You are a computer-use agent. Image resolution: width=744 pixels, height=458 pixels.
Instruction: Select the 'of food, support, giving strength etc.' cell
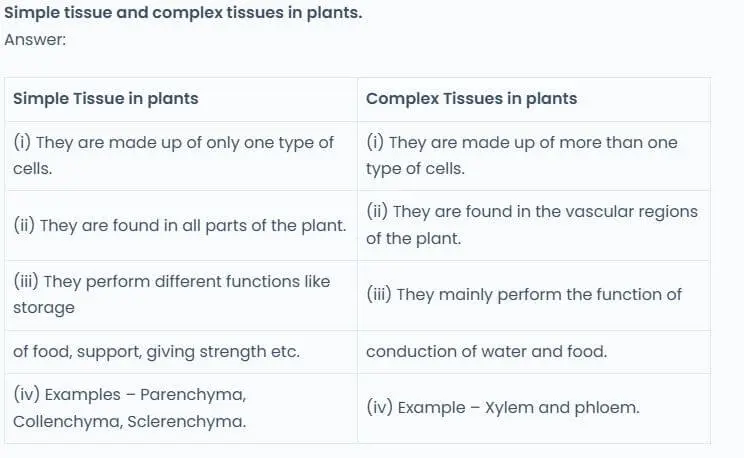pos(156,351)
